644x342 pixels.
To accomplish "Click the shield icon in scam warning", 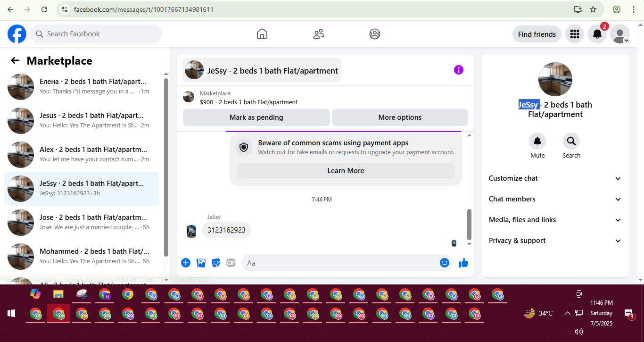I will click(244, 148).
